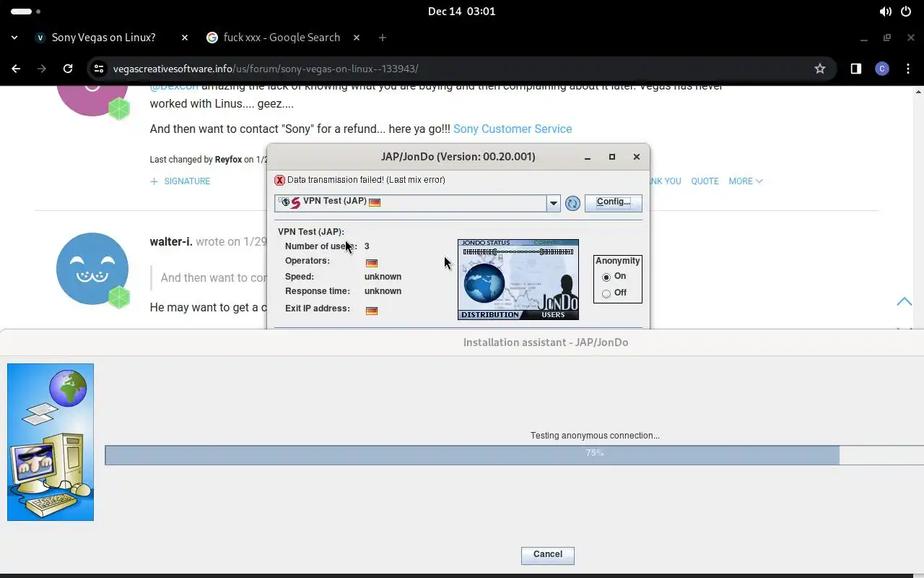This screenshot has height=578, width=924.
Task: Click walter-i. smiley avatar
Action: point(92,269)
